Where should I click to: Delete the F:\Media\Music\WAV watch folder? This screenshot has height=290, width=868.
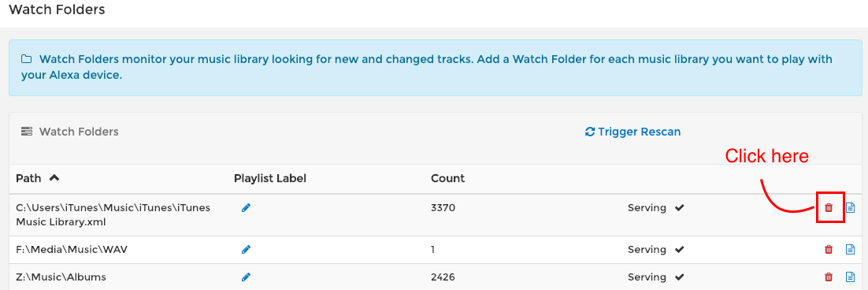point(829,250)
